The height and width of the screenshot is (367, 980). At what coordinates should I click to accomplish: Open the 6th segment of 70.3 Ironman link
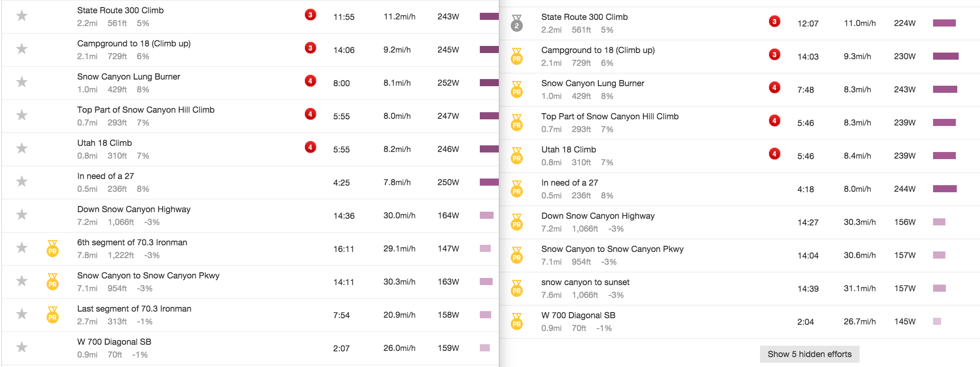pos(132,242)
